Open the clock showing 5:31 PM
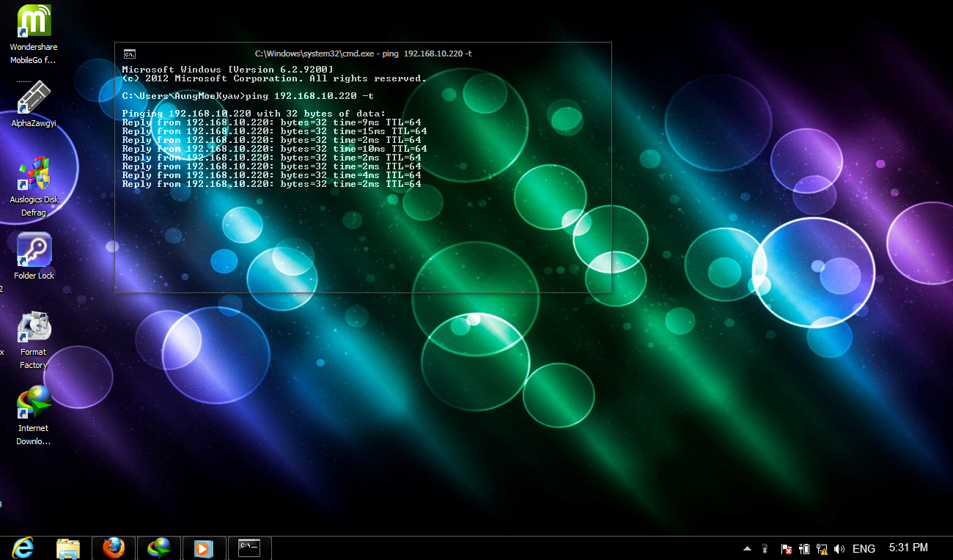 (908, 548)
